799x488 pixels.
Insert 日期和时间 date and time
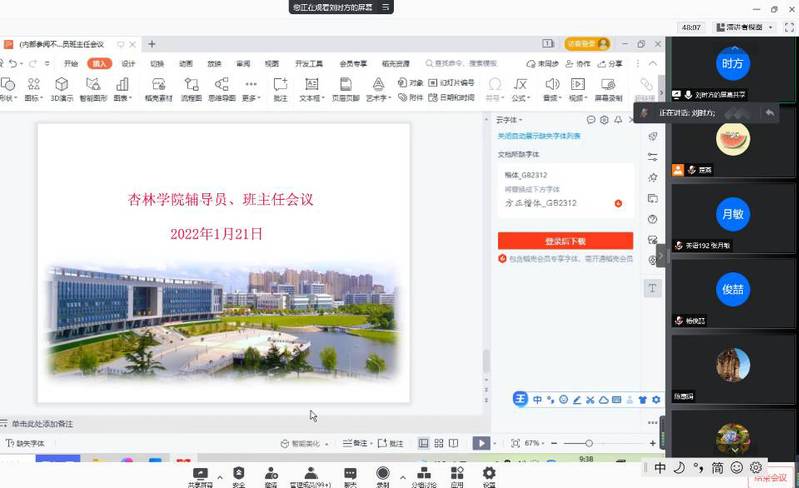451,97
